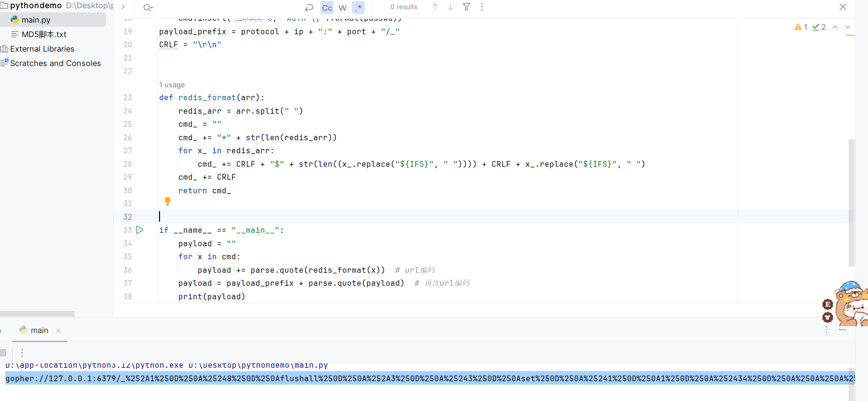Click the yellow light bulb quick-fix icon

[168, 201]
